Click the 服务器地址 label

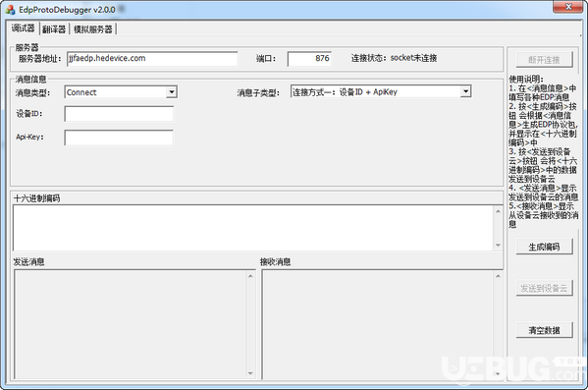point(39,59)
